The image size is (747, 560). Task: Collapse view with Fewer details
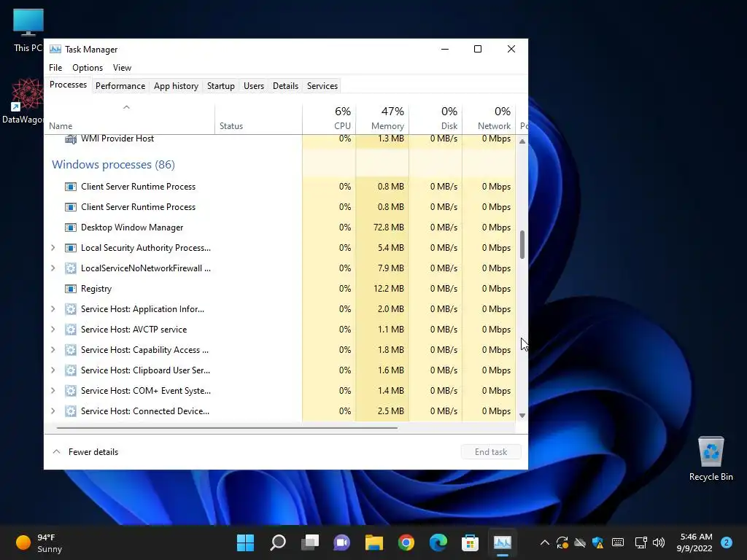(85, 452)
